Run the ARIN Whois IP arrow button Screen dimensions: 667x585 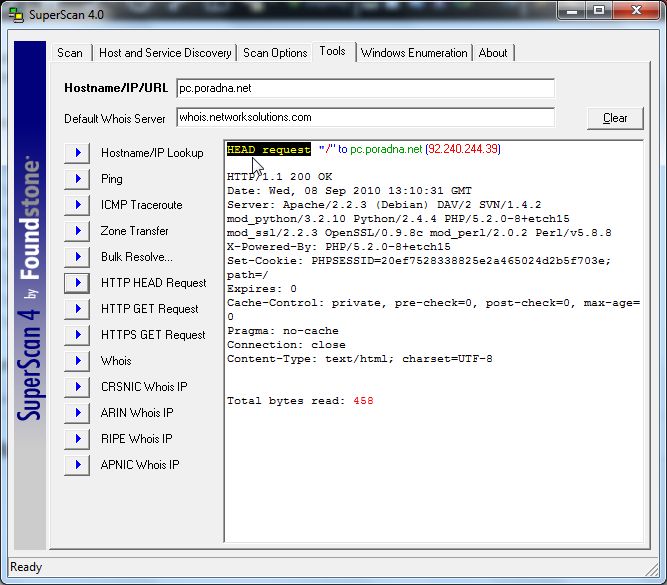(x=77, y=413)
